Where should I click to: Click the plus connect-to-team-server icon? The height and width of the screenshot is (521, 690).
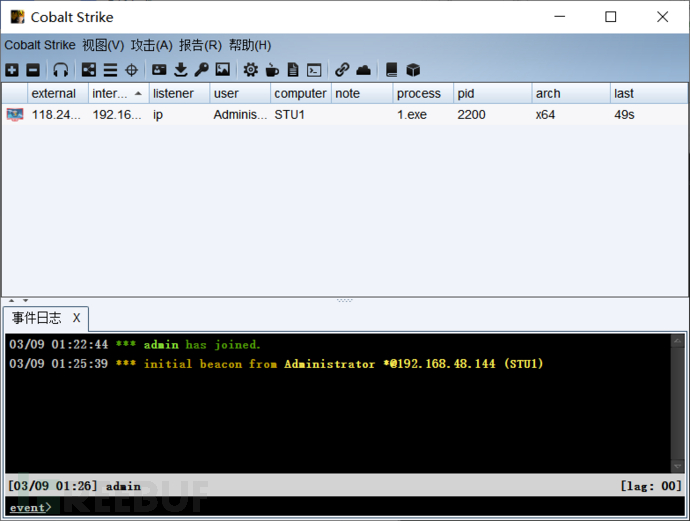point(12,70)
